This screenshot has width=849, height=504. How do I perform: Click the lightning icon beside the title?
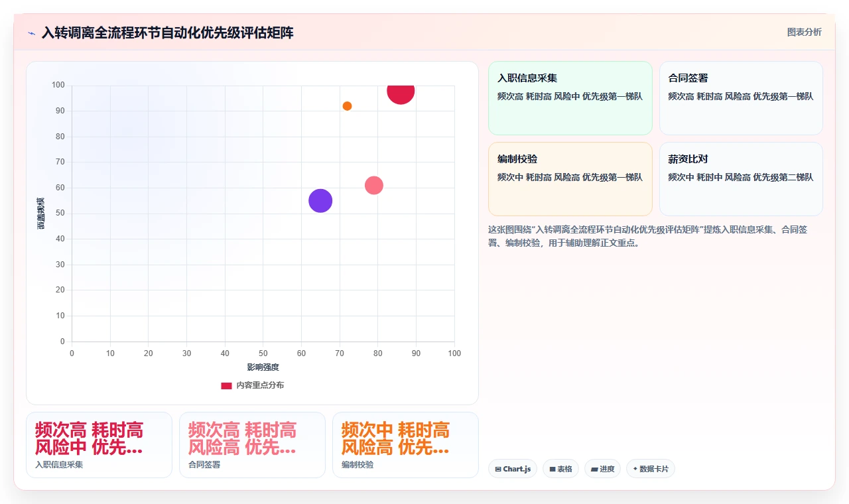pyautogui.click(x=31, y=33)
